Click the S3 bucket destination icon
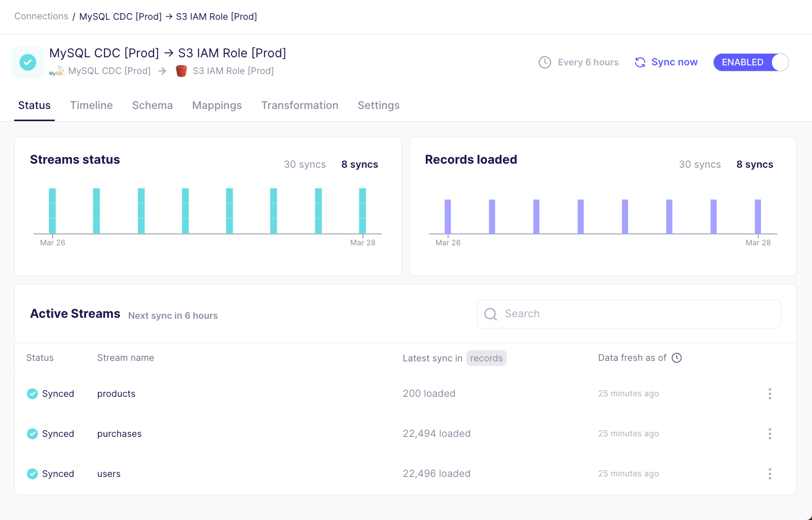This screenshot has width=812, height=520. tap(181, 71)
